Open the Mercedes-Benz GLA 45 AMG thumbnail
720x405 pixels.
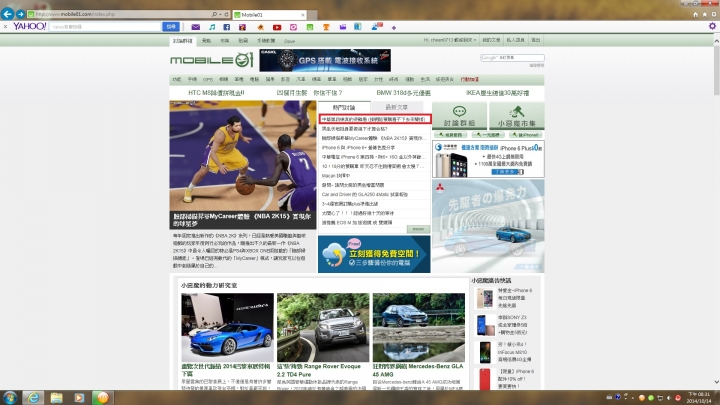pos(418,328)
